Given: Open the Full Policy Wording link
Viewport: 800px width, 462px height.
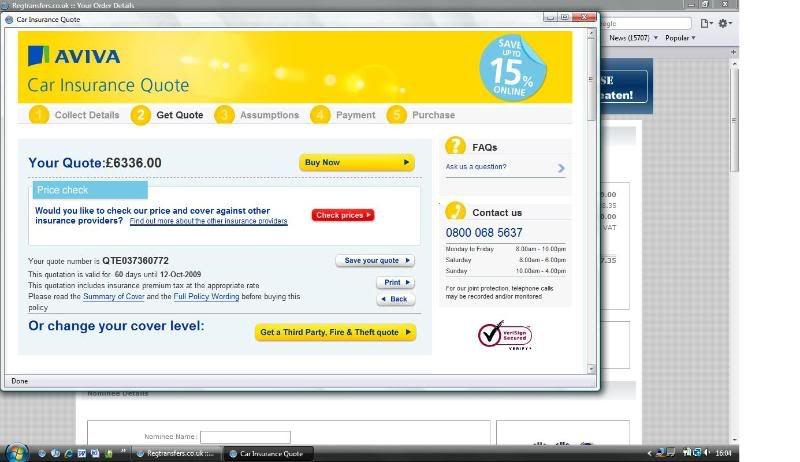Looking at the screenshot, I should click(206, 297).
